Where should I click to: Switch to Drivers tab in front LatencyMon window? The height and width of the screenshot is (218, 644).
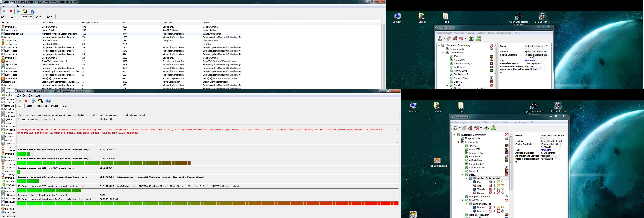[x=55, y=106]
